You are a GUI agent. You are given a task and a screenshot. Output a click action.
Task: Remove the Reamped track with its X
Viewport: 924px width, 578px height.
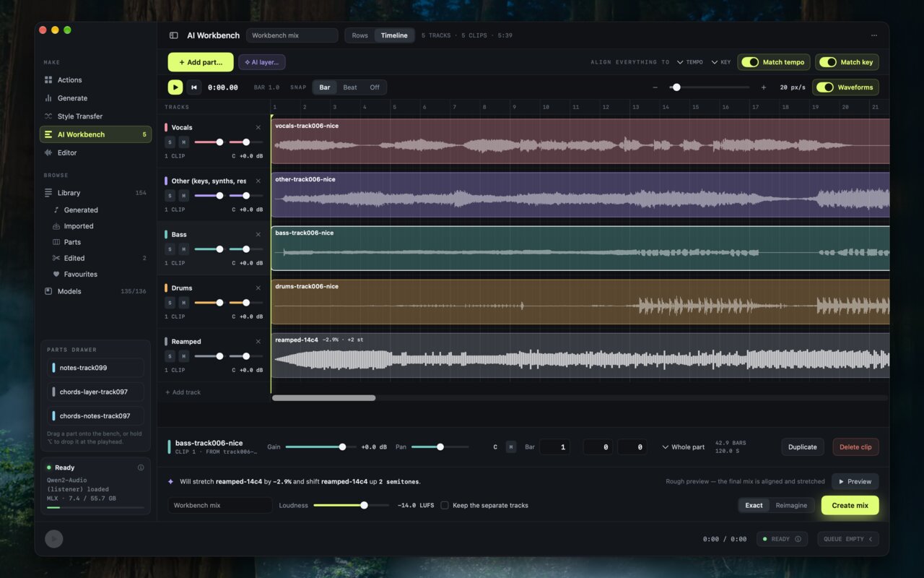point(258,342)
